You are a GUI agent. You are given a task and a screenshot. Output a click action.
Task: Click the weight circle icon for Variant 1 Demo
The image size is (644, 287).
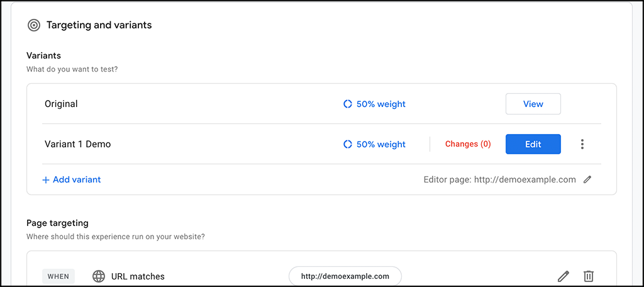(x=347, y=144)
